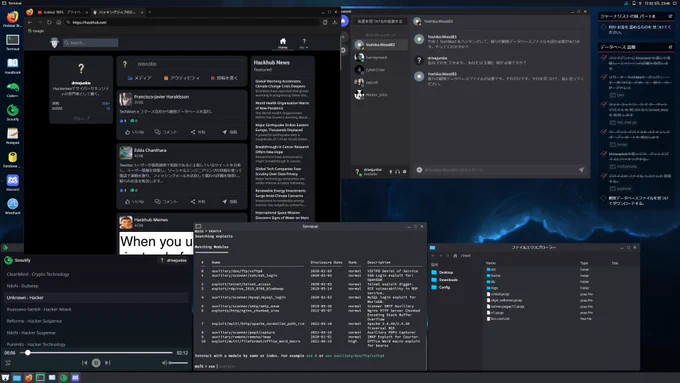Focus the browser address bar
Viewport: 680px width, 383px height.
193,22
